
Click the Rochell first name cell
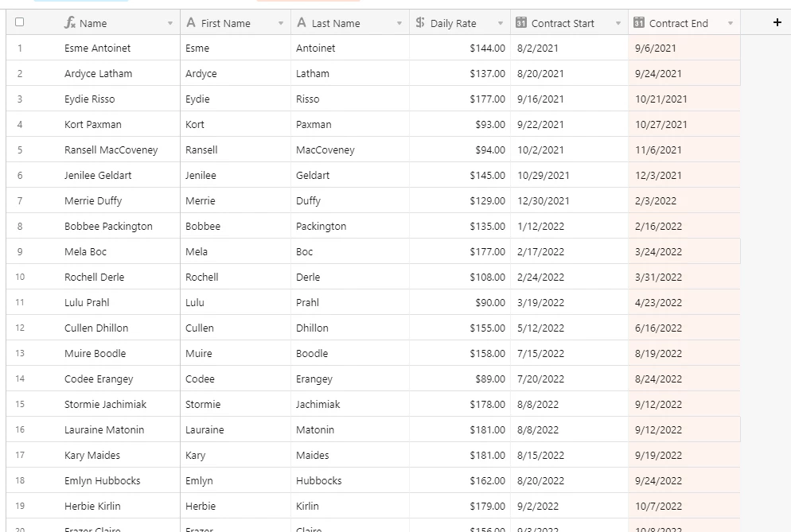click(x=236, y=277)
